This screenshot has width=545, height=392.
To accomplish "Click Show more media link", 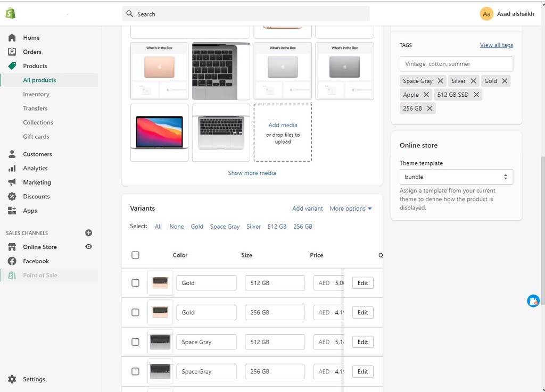I will (x=252, y=173).
